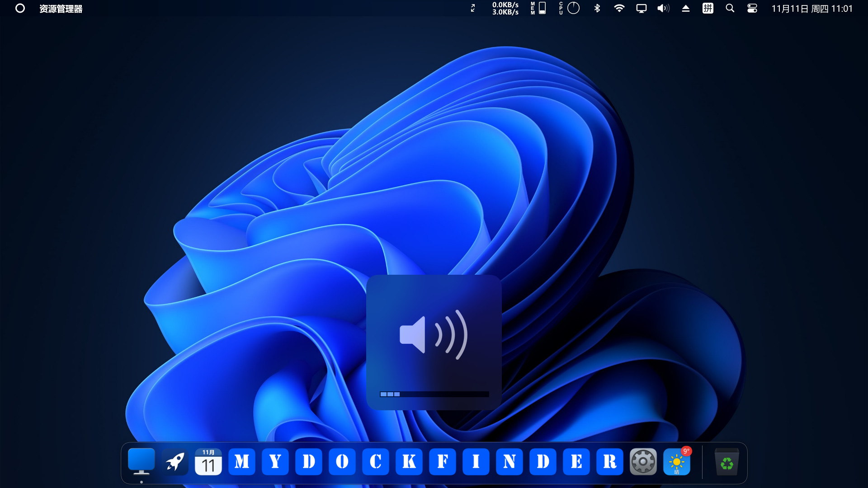Open the 资源管理器 menu
Screen dimensions: 868x488
pos(61,8)
